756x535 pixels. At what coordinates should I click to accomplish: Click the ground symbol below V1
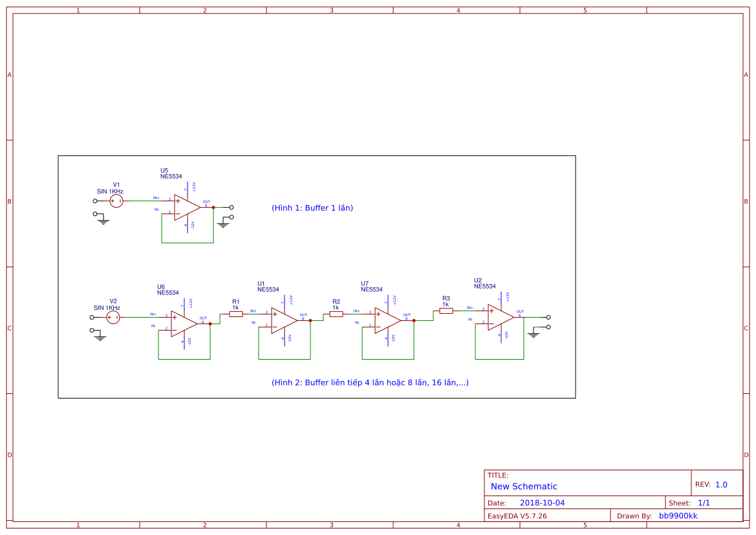coord(102,220)
